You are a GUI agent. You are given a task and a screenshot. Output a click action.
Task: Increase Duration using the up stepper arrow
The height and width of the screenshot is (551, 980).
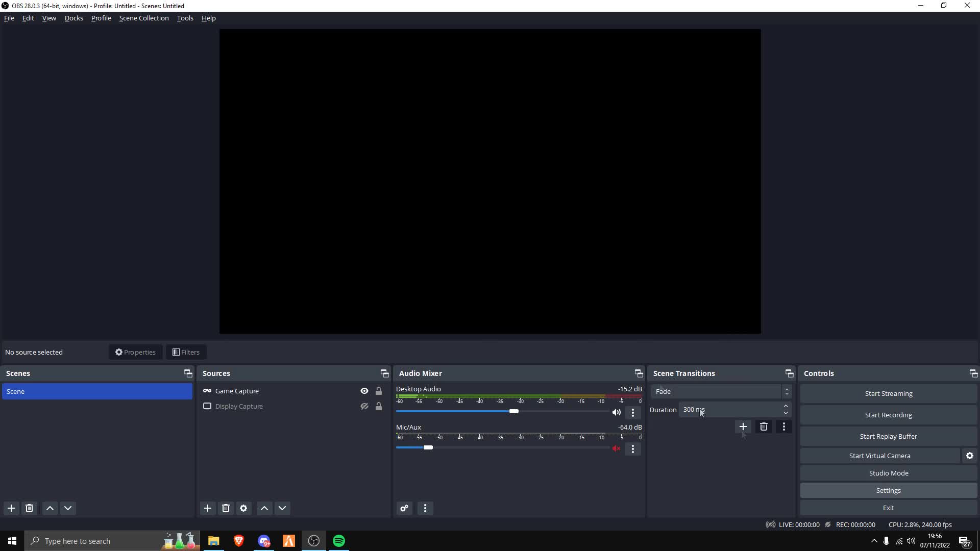click(786, 406)
